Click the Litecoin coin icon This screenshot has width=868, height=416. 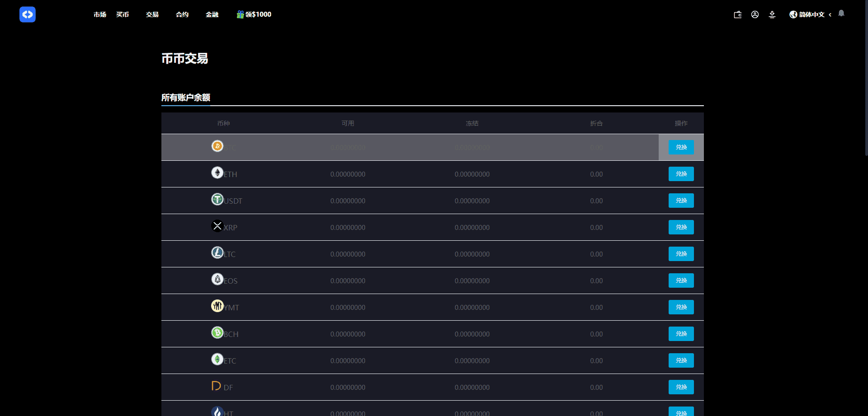click(217, 252)
